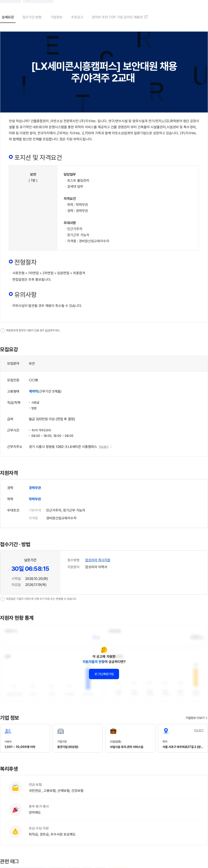The height and width of the screenshot is (868, 208).
Task: Click info icon next to 채용정보에 잘못된 내용이
Action: pyautogui.click(x=3, y=331)
